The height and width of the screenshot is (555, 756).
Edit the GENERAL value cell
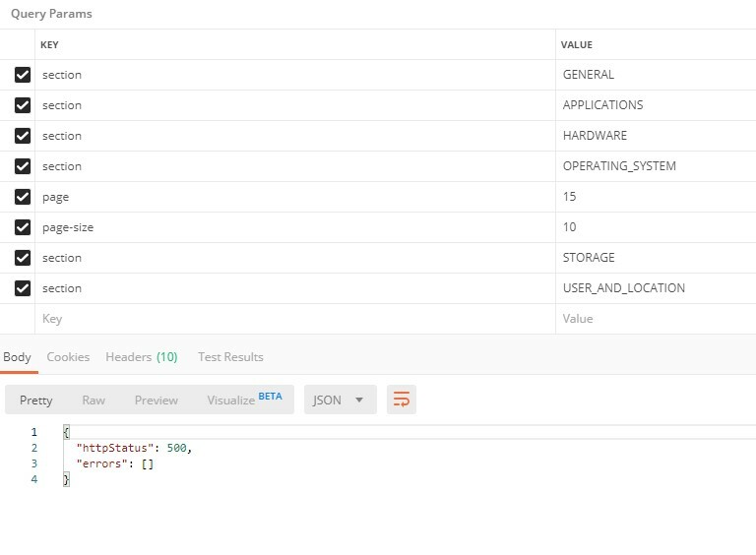(656, 75)
